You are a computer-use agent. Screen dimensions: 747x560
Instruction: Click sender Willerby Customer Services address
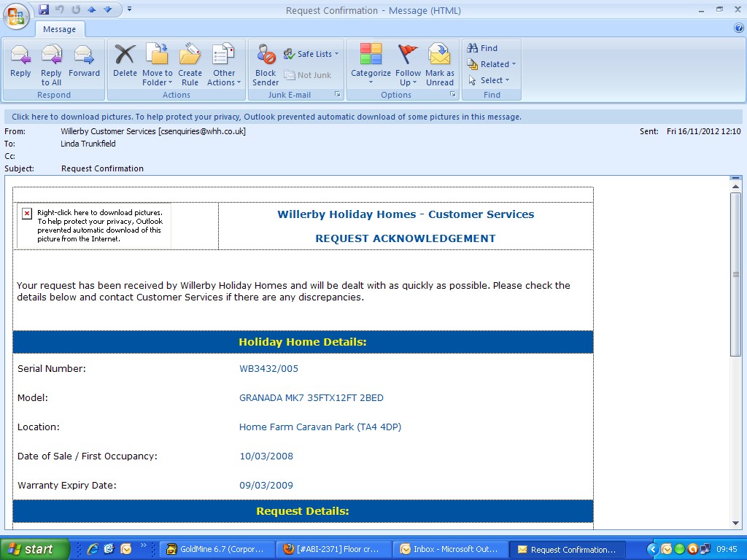coord(153,131)
